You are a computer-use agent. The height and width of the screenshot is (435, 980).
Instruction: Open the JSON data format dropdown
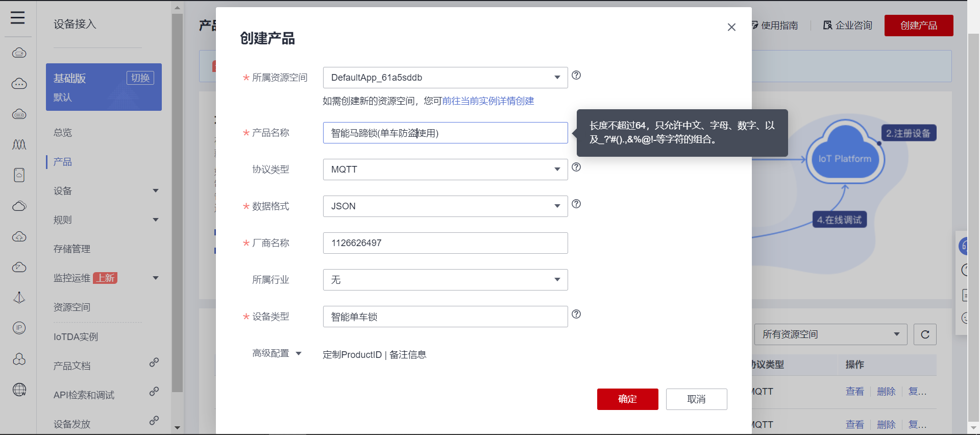(445, 206)
